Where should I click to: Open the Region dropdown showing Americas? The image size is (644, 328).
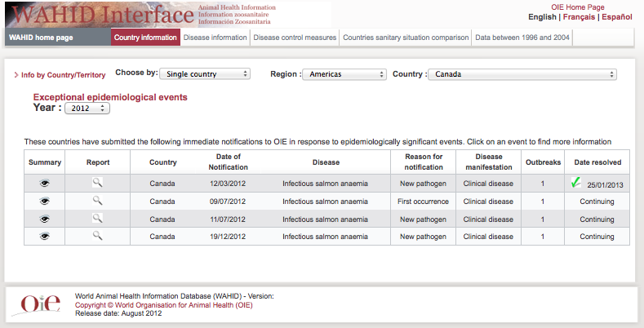343,74
